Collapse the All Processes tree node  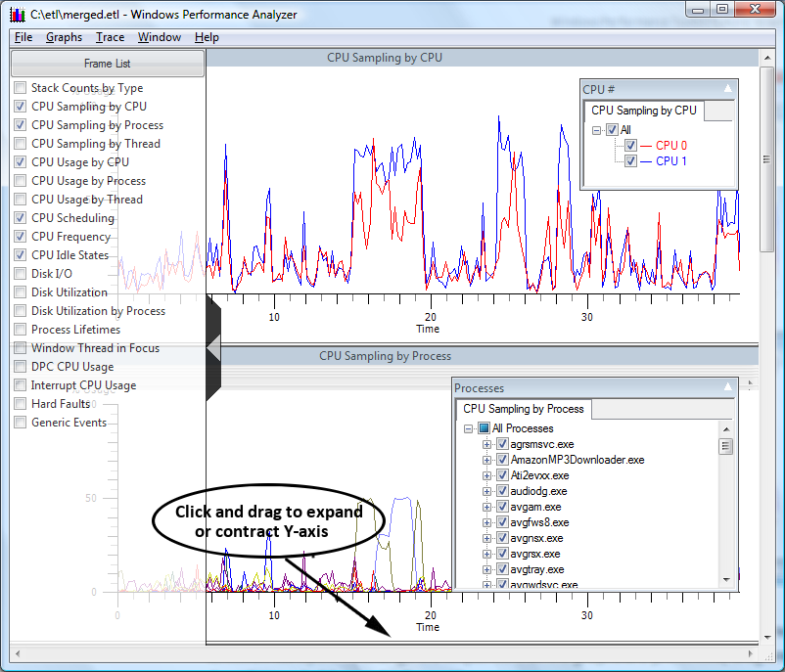(x=468, y=428)
